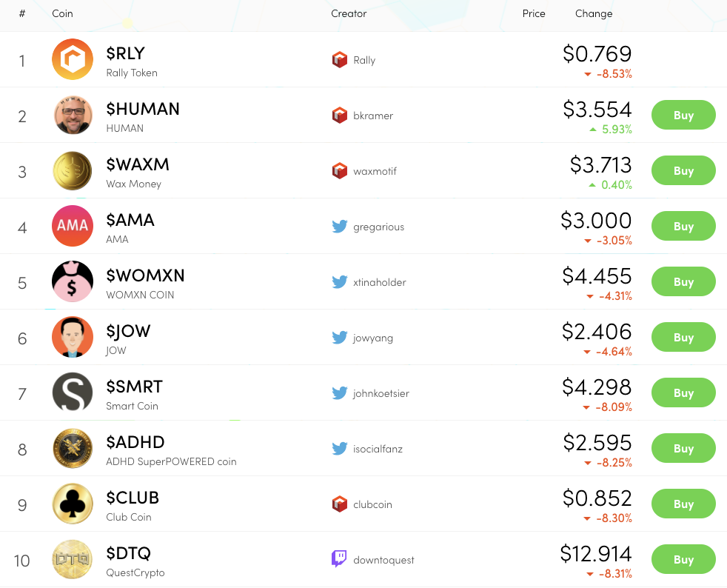Click the gold $WAXM coin icon

(x=73, y=171)
